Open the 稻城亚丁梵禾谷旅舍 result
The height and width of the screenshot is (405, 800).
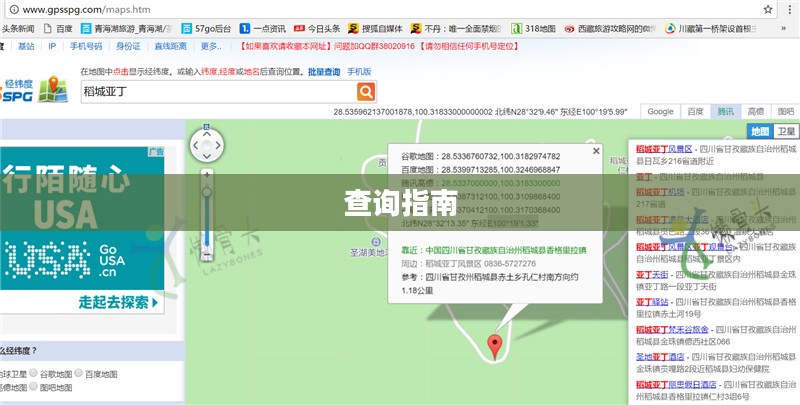coord(672,330)
